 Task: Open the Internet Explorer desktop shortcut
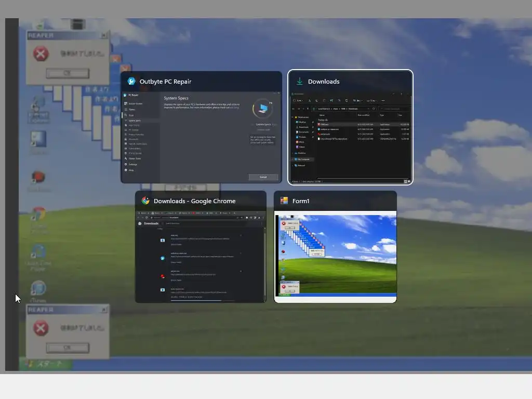point(38,109)
